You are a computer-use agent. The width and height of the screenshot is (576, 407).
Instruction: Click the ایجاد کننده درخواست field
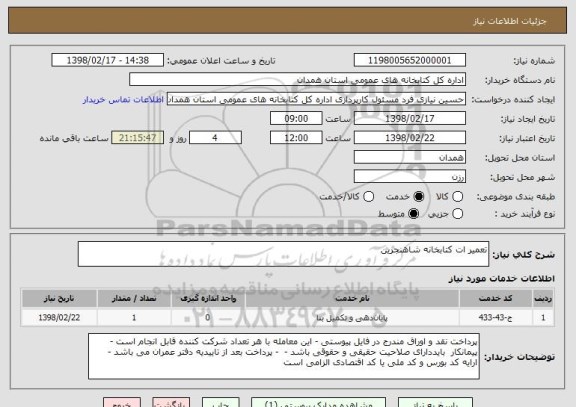click(316, 100)
